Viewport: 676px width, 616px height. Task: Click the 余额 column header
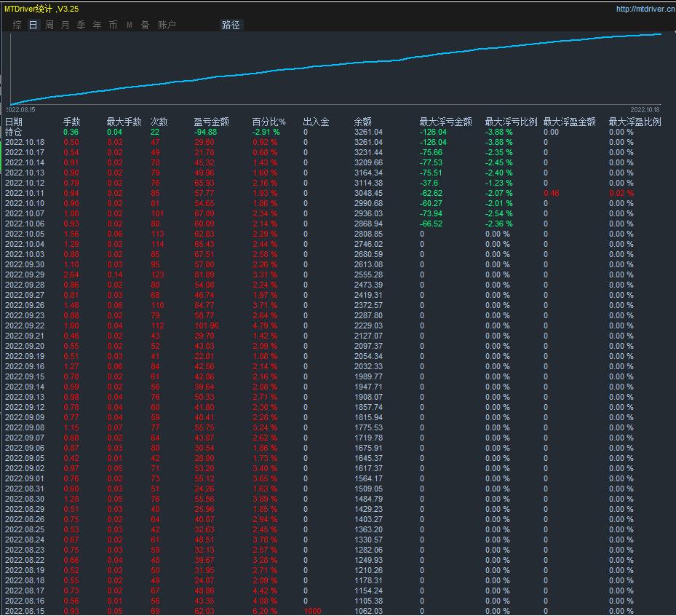pos(362,122)
